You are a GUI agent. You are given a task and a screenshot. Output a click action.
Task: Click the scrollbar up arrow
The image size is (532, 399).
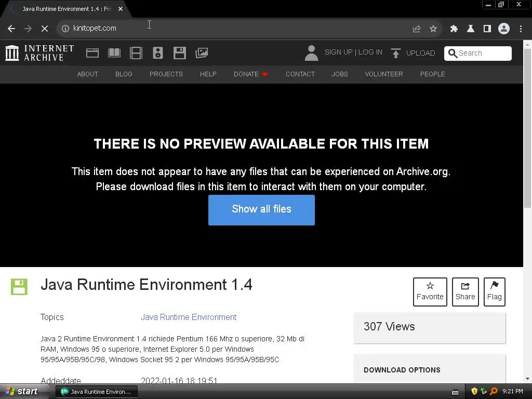tap(528, 44)
